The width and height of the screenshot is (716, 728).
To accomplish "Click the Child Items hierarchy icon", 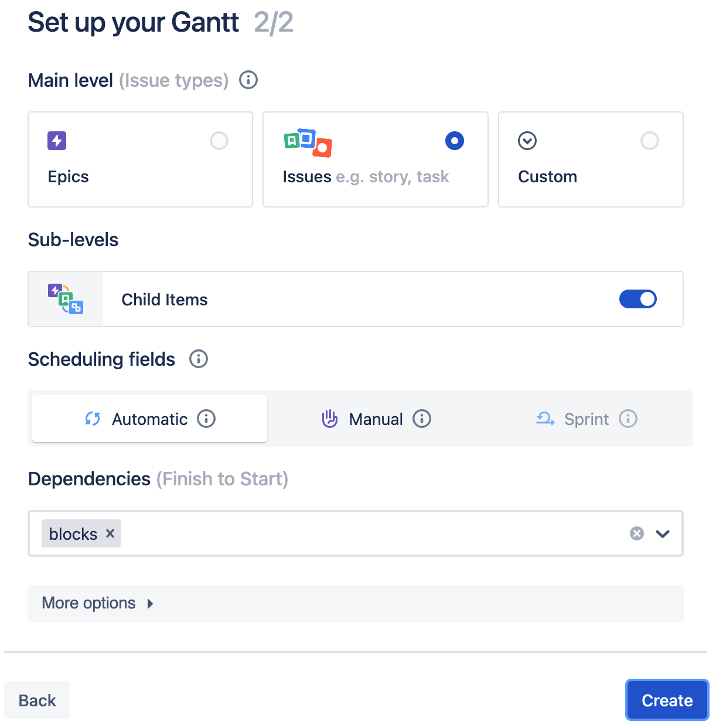I will tap(66, 299).
